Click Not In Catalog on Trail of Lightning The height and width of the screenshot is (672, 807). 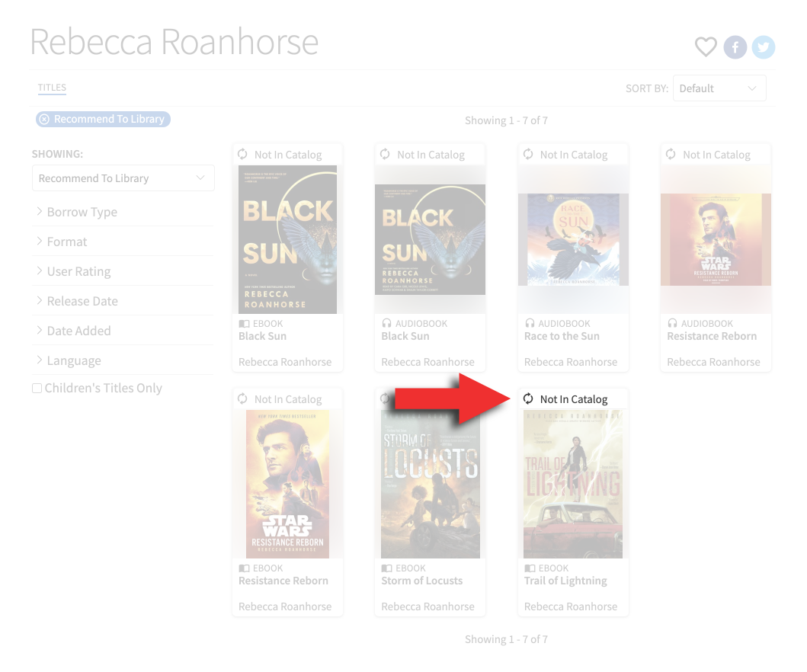click(565, 399)
